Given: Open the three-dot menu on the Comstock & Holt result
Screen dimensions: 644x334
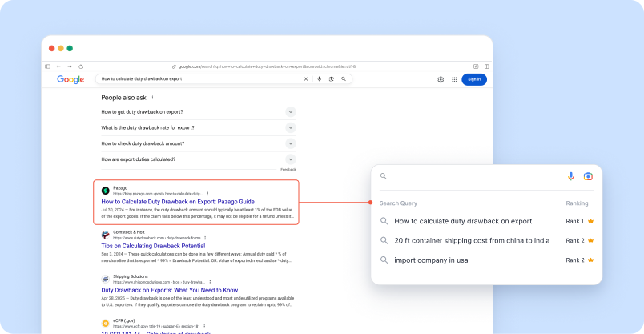Looking at the screenshot, I should pos(205,238).
